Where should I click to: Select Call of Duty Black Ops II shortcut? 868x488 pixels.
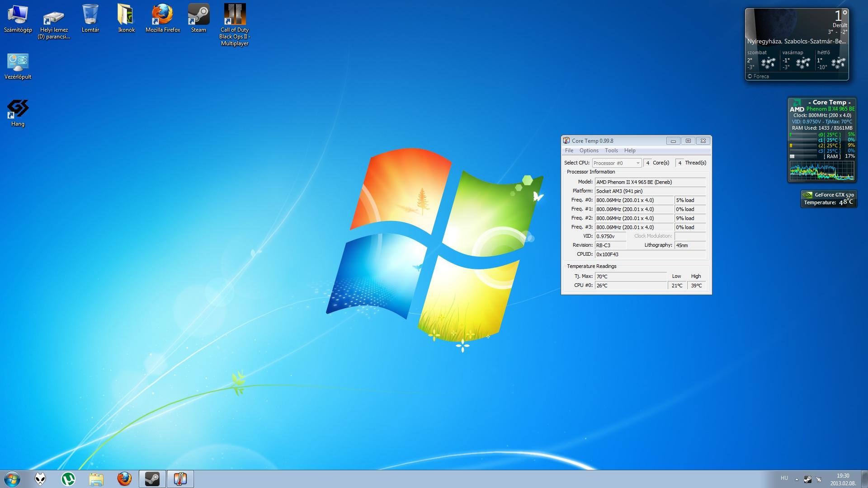(x=235, y=25)
